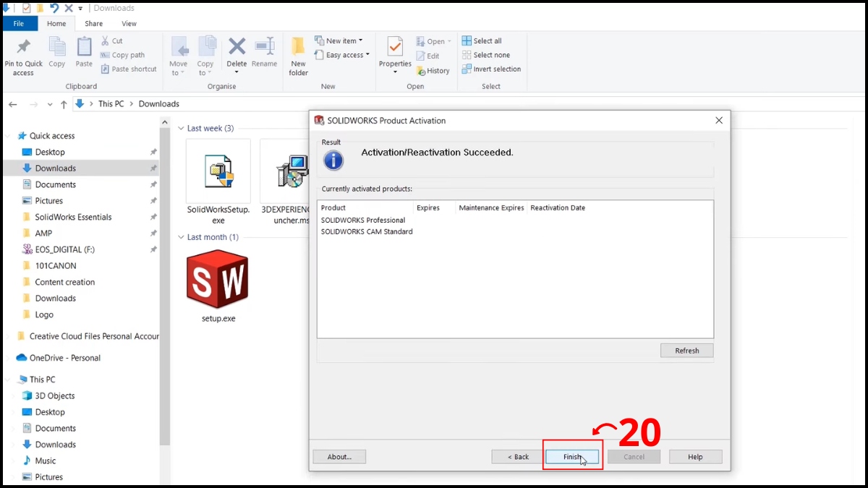
Task: Click the Maintenance Expires column header
Action: pos(491,207)
